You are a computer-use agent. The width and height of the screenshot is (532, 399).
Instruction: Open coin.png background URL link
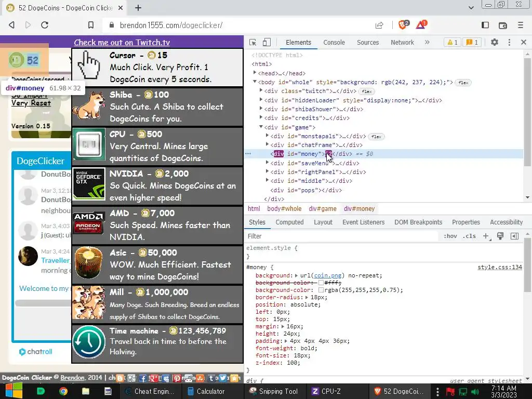coord(329,275)
